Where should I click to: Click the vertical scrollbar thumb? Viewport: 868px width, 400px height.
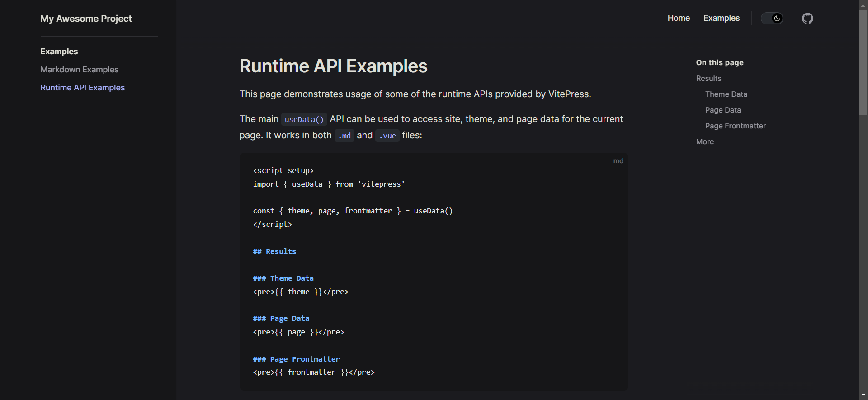pyautogui.click(x=863, y=62)
